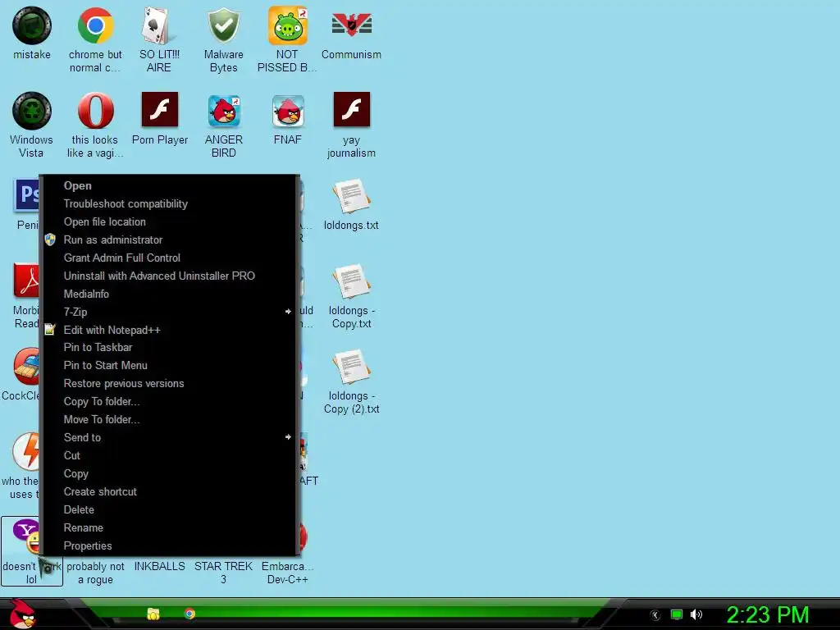Viewport: 840px width, 630px height.
Task: Select the red Opera browser desktop icon
Action: click(x=95, y=111)
